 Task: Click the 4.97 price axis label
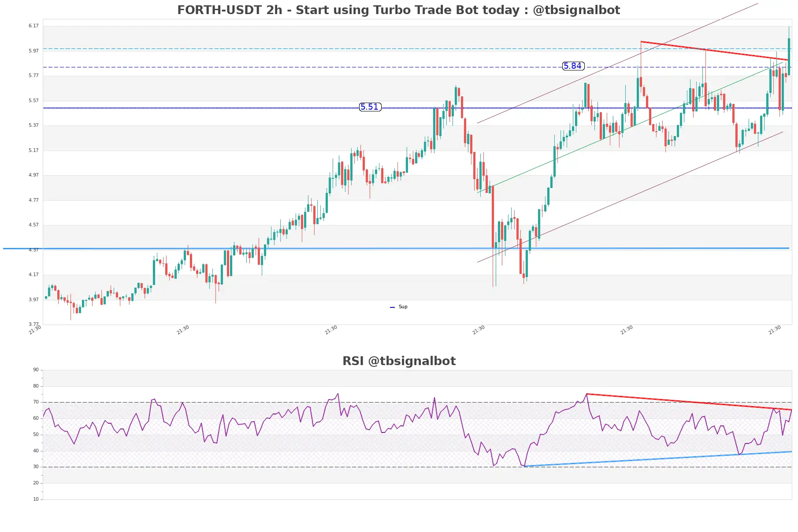[x=33, y=175]
